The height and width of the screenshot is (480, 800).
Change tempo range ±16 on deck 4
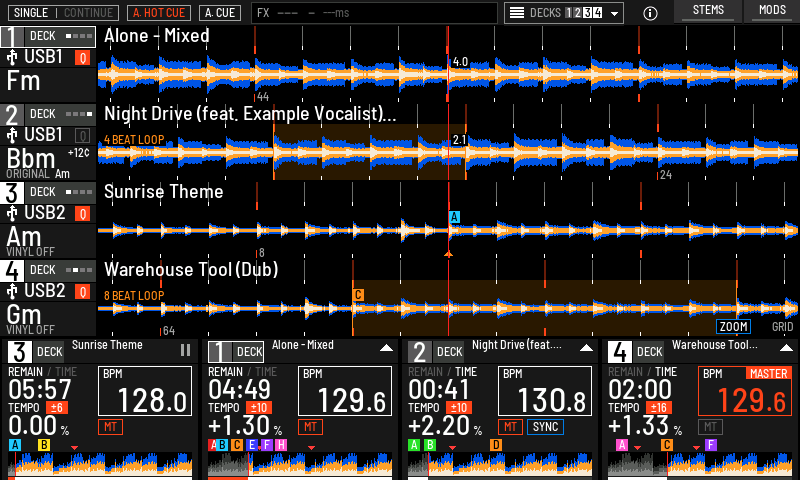pyautogui.click(x=659, y=408)
